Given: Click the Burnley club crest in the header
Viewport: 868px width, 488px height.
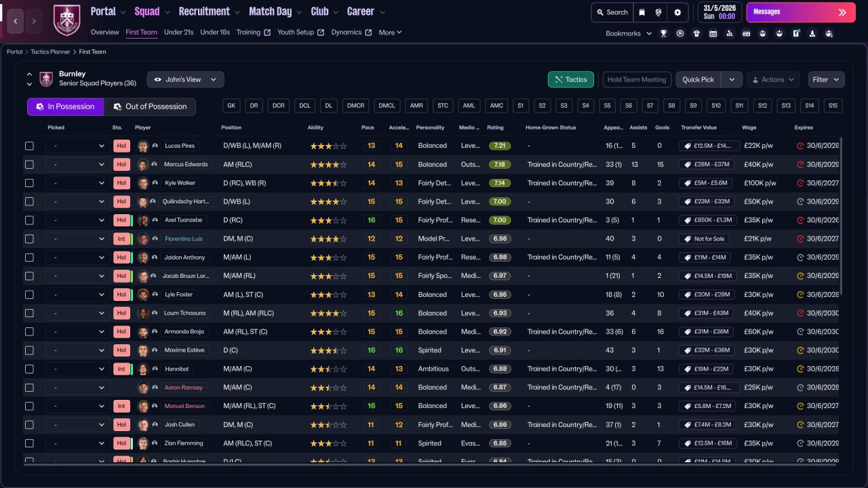Looking at the screenshot, I should (66, 20).
